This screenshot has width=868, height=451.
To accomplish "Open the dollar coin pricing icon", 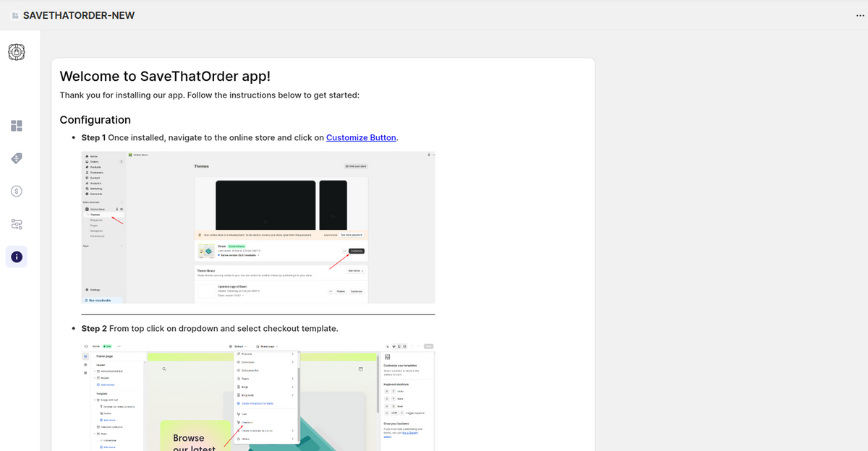I will point(17,192).
